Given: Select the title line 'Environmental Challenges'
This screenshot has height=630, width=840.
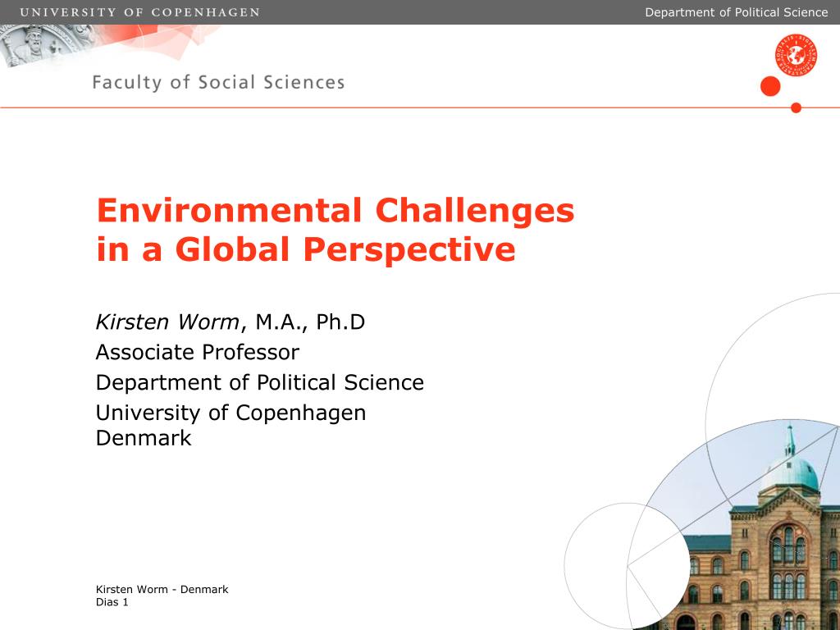Looking at the screenshot, I should coord(336,210).
